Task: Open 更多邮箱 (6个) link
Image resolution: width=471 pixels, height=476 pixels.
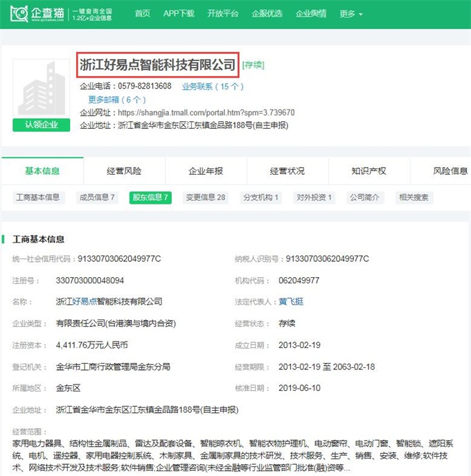Action: click(x=117, y=100)
